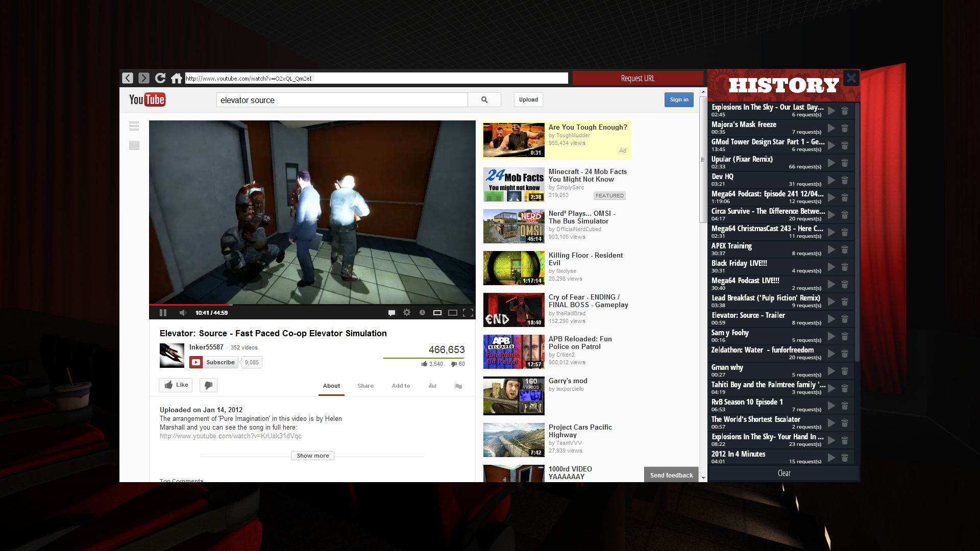
Task: Mute the video speaker icon
Action: (x=182, y=313)
